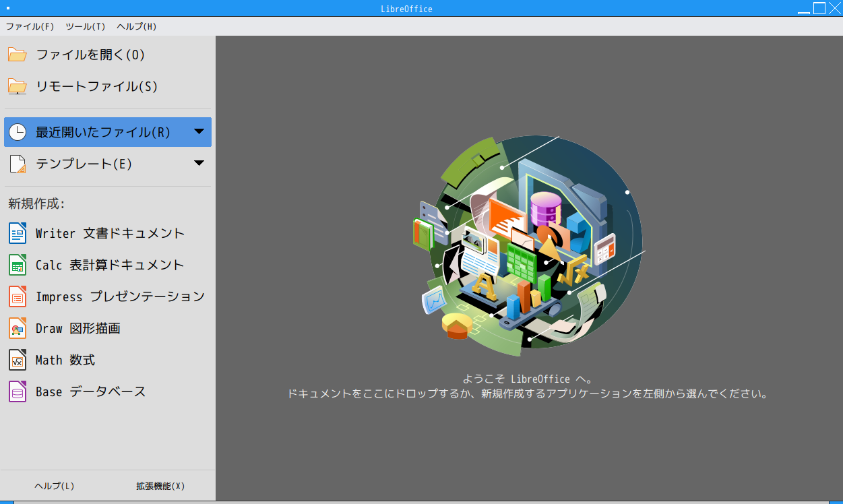Image resolution: width=843 pixels, height=504 pixels.
Task: Click the Base database icon
Action: [x=18, y=391]
